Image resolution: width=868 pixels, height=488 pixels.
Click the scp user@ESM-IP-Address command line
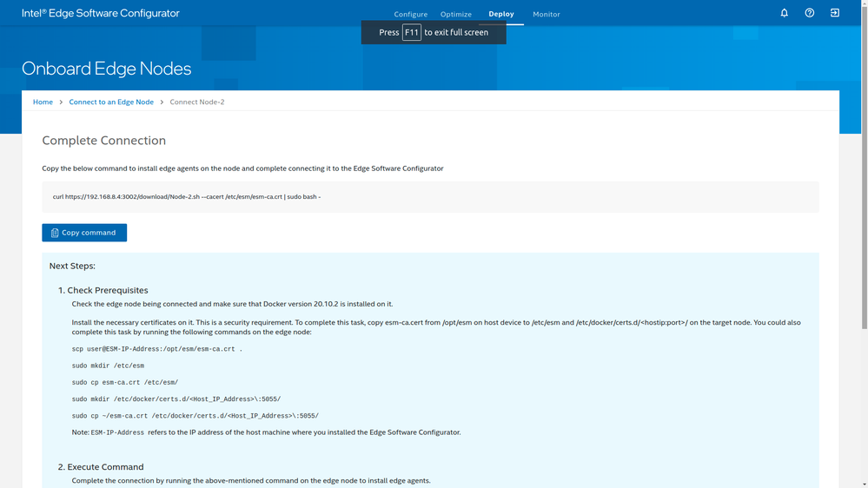(157, 349)
